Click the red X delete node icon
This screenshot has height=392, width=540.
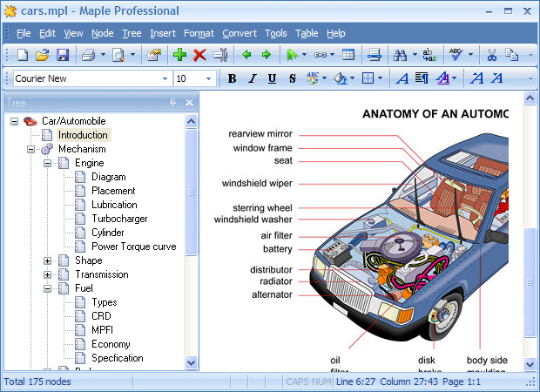[x=199, y=55]
